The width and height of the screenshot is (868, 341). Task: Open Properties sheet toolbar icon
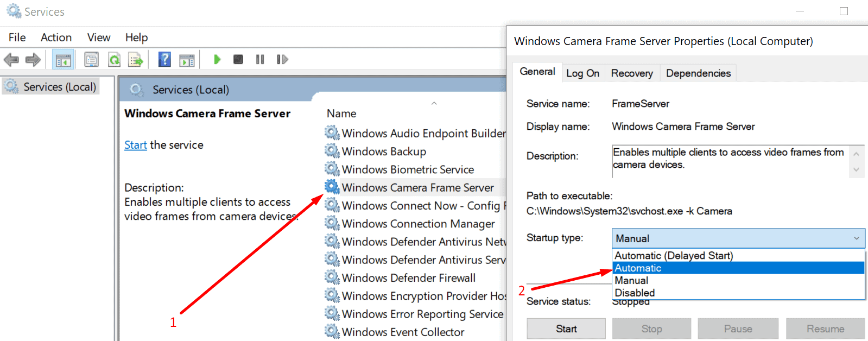tap(91, 60)
